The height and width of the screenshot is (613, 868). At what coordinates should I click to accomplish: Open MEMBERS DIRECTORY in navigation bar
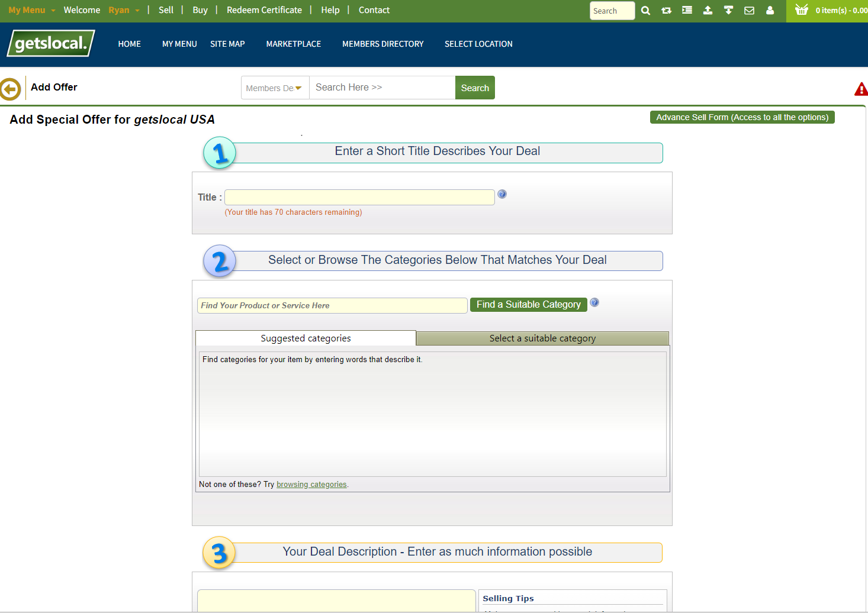click(383, 44)
